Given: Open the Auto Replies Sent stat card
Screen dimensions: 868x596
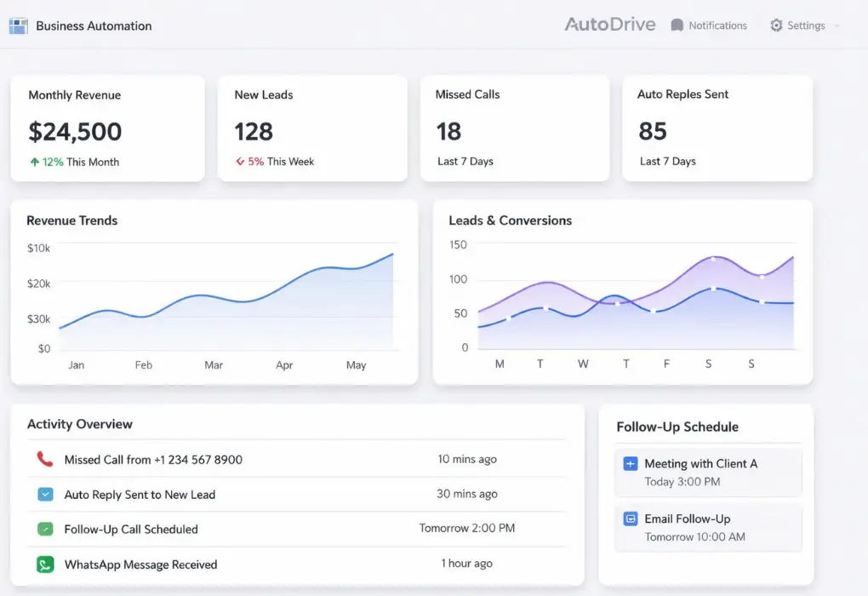Looking at the screenshot, I should pyautogui.click(x=717, y=128).
